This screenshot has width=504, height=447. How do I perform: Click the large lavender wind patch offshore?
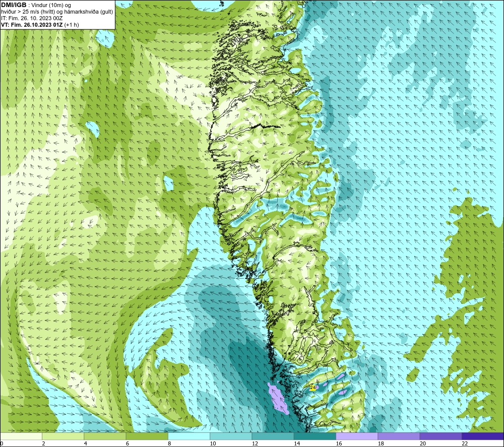(278, 398)
